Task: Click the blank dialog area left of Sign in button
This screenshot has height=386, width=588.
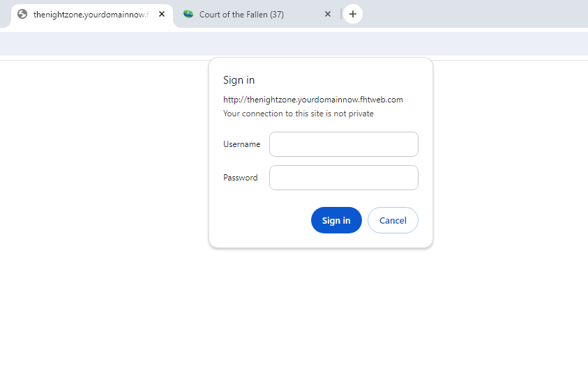Action: pyautogui.click(x=262, y=220)
